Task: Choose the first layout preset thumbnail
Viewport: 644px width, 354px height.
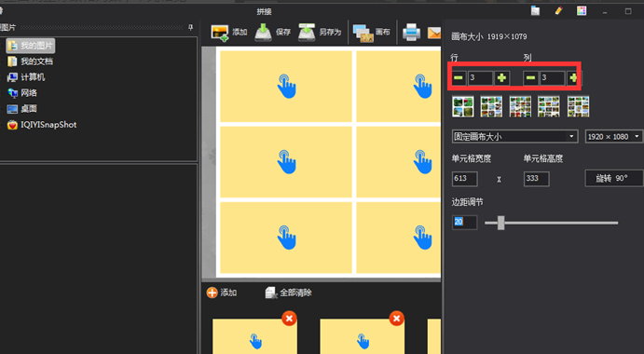Action: (x=463, y=106)
